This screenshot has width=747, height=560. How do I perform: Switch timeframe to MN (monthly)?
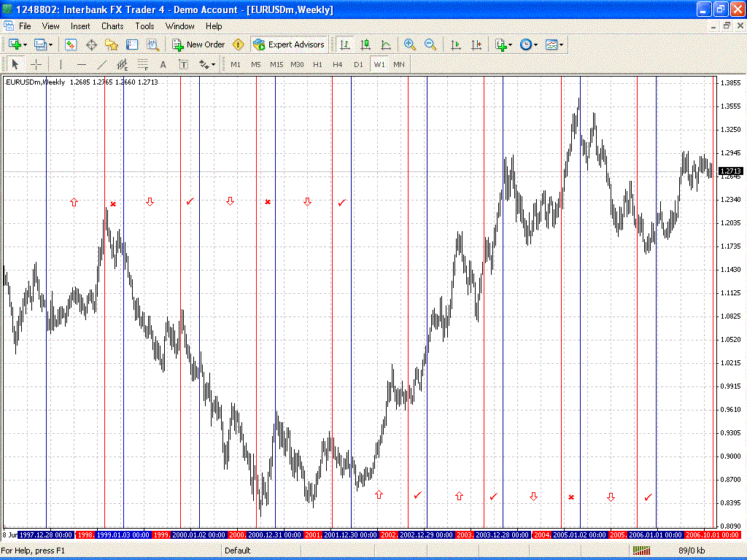click(x=399, y=64)
